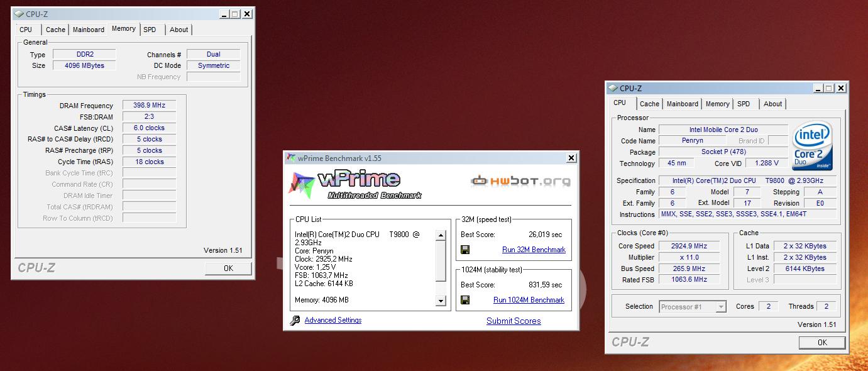This screenshot has height=371, width=868.
Task: Open Advanced Settings magnifier icon in wPrime
Action: click(295, 321)
